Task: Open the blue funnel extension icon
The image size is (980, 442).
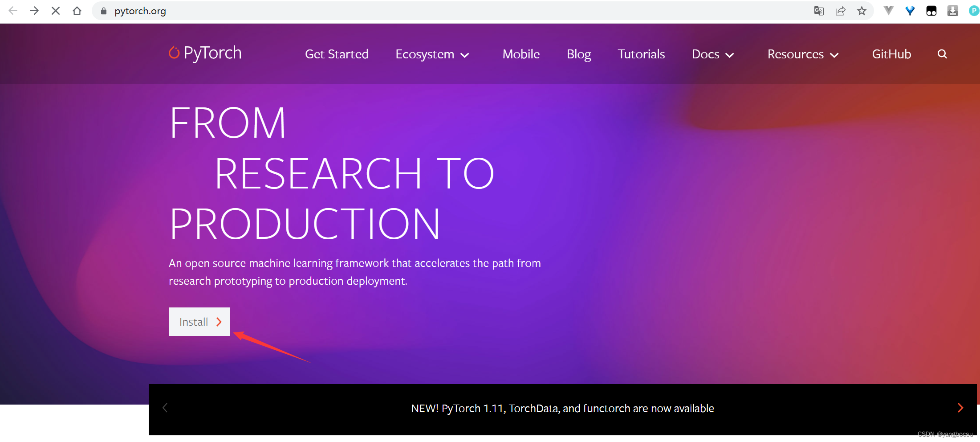Action: (910, 11)
